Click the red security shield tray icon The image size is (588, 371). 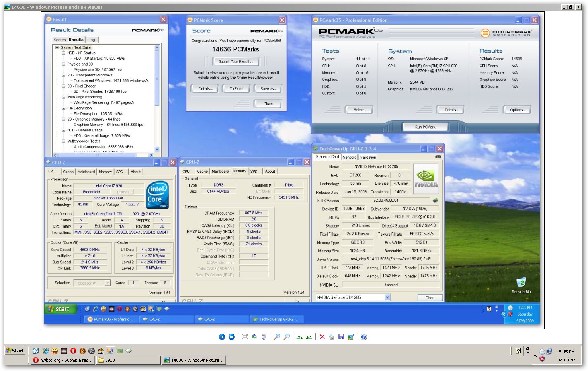pos(542,359)
